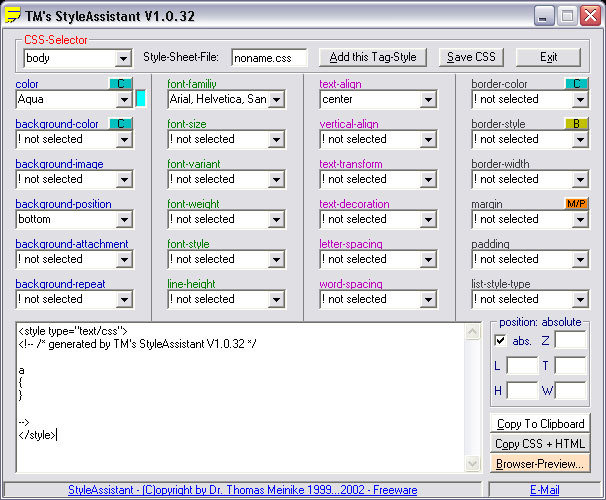Click the color picker C button beside color
Screen dimensions: 606x500
click(x=121, y=83)
